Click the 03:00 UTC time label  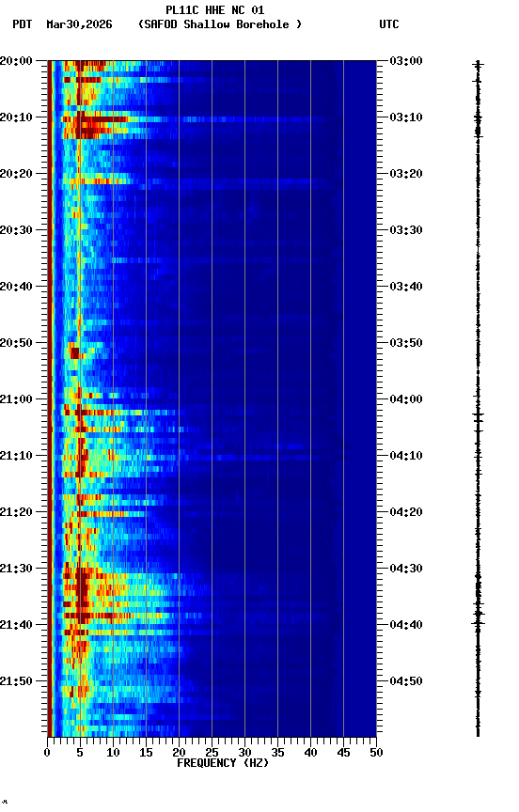[406, 61]
